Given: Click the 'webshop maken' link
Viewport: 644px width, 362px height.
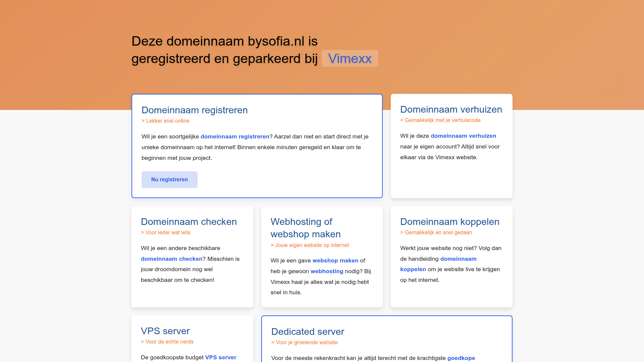Looking at the screenshot, I should click(335, 260).
